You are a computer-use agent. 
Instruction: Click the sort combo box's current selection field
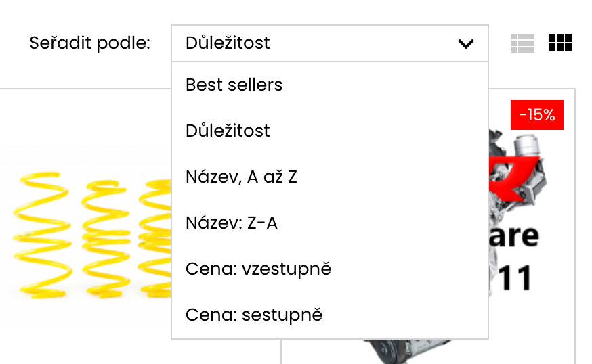[312, 43]
